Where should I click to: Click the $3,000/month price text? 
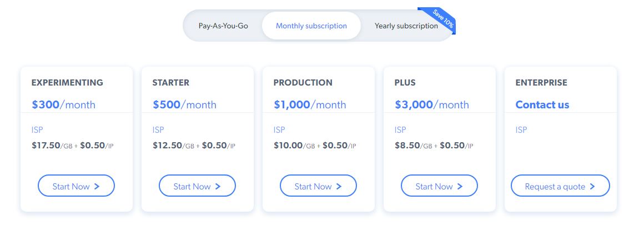431,104
